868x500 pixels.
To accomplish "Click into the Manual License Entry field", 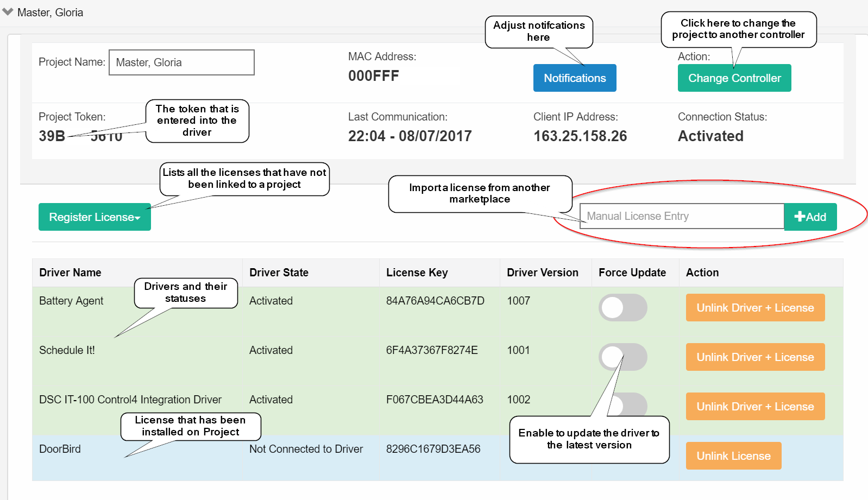I will (682, 217).
